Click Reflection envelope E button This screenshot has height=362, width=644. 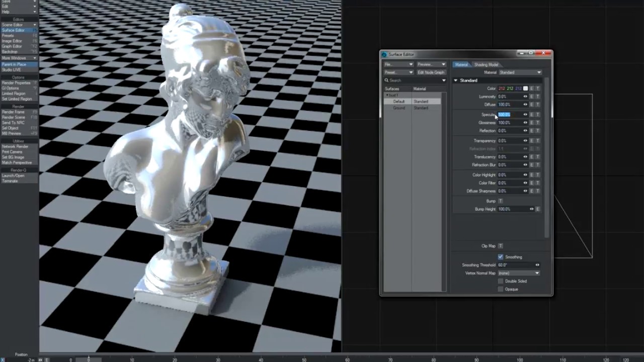pos(532,131)
